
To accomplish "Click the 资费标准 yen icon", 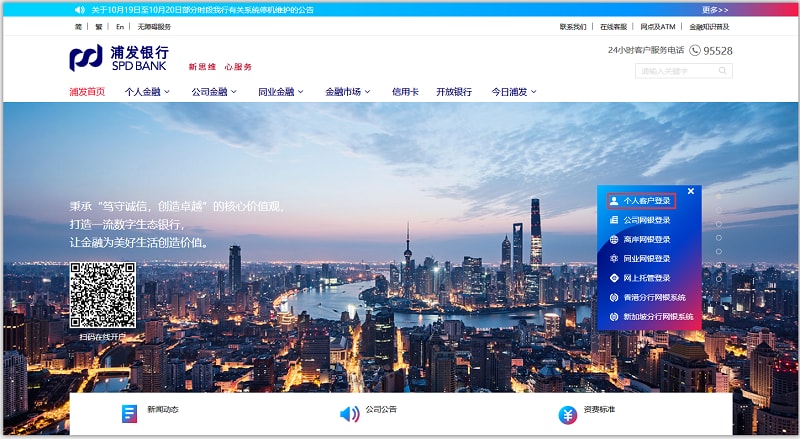I will [x=567, y=415].
